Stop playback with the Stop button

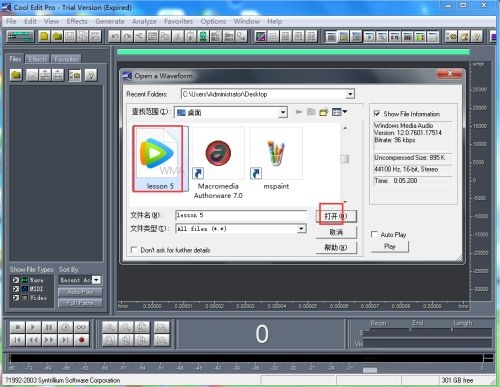tap(17, 327)
